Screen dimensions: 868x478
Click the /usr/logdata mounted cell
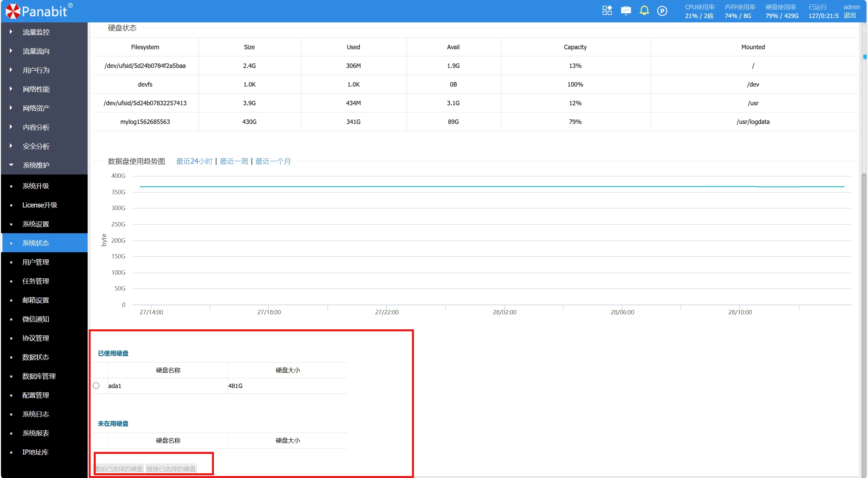753,122
